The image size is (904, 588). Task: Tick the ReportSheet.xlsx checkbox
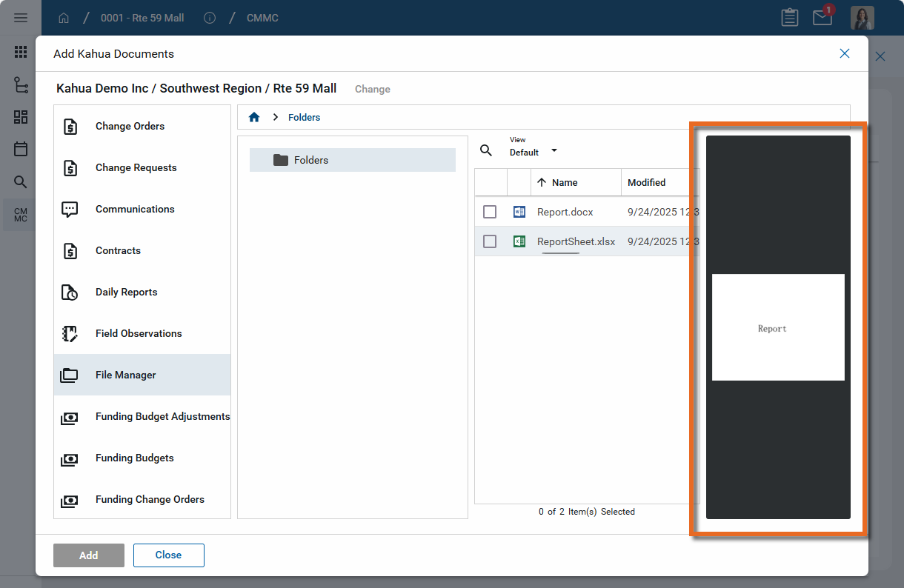pos(490,241)
